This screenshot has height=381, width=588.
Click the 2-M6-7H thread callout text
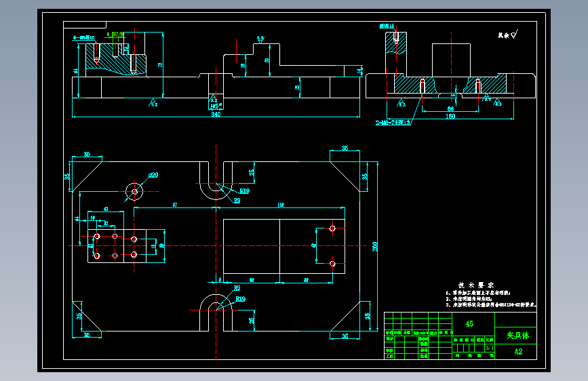(393, 123)
